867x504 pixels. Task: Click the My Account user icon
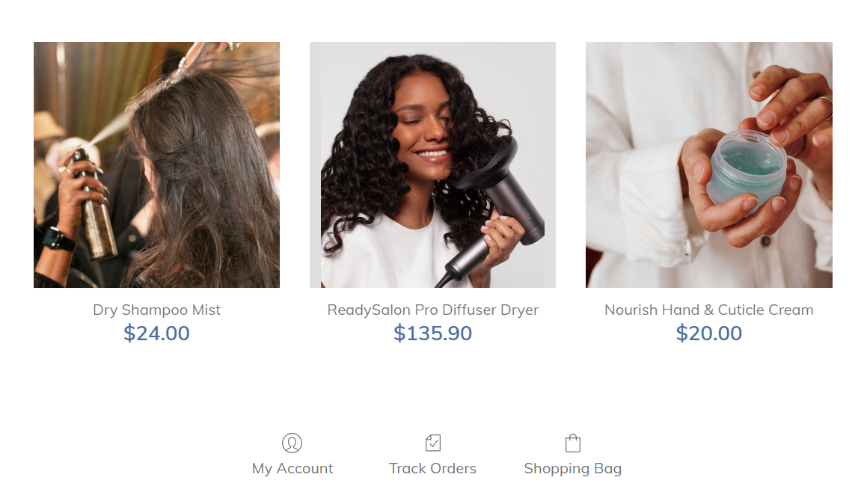click(x=292, y=443)
